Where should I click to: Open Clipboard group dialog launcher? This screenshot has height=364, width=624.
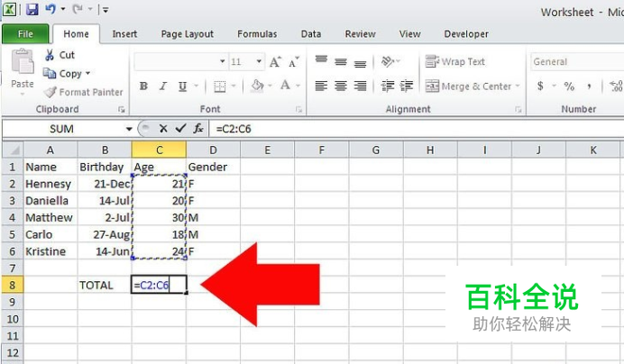(122, 109)
